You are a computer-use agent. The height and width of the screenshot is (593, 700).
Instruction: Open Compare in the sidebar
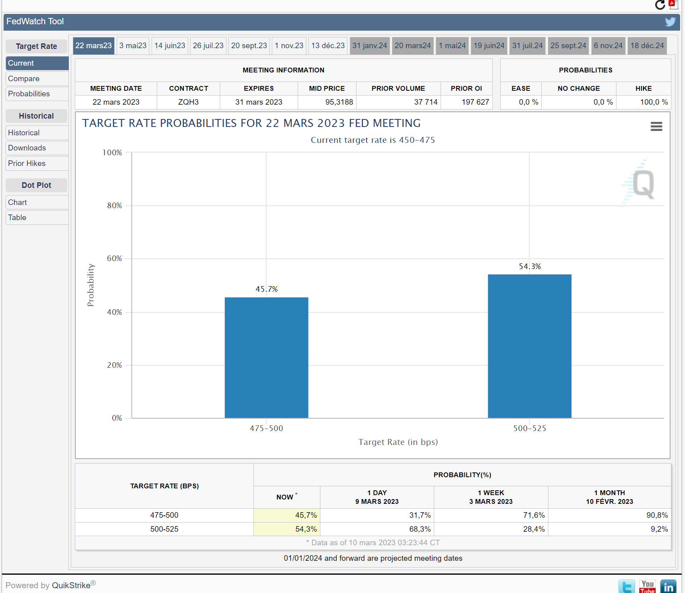point(37,79)
